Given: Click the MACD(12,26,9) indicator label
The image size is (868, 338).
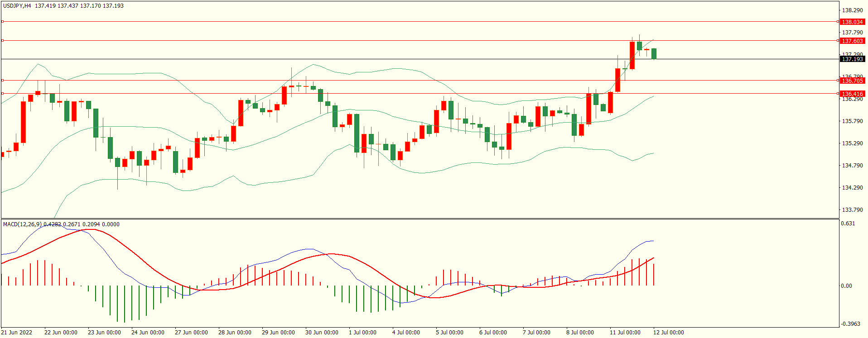Looking at the screenshot, I should click(23, 224).
